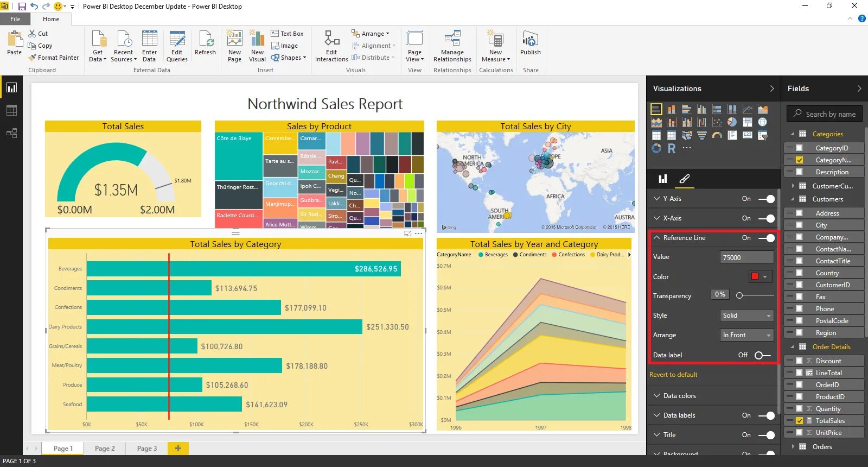
Task: Turn off the Title toggle
Action: tap(766, 435)
